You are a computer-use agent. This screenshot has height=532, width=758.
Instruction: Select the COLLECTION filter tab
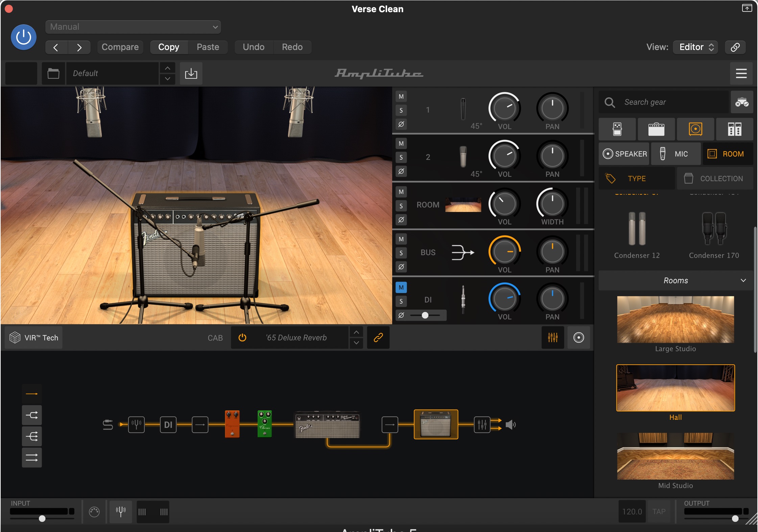pyautogui.click(x=715, y=178)
